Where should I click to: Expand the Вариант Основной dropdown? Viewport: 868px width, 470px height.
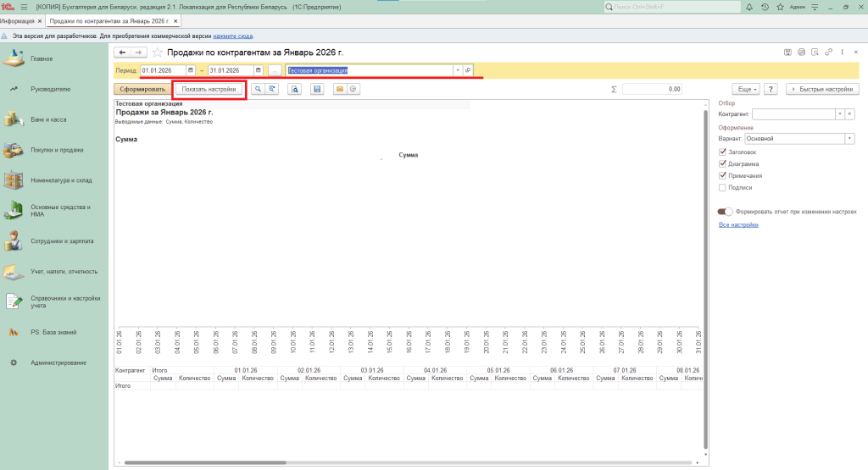point(849,138)
